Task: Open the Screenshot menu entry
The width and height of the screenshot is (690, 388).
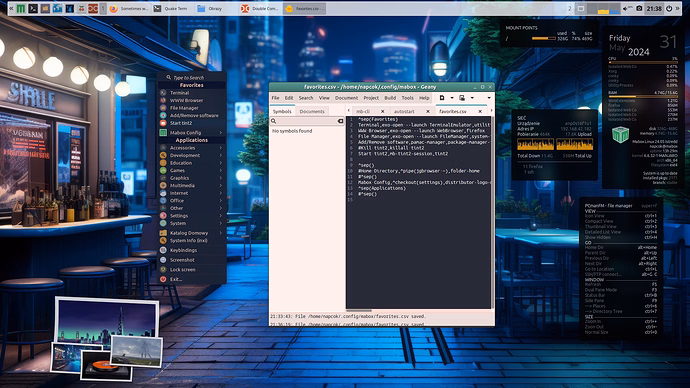Action: pyautogui.click(x=192, y=260)
